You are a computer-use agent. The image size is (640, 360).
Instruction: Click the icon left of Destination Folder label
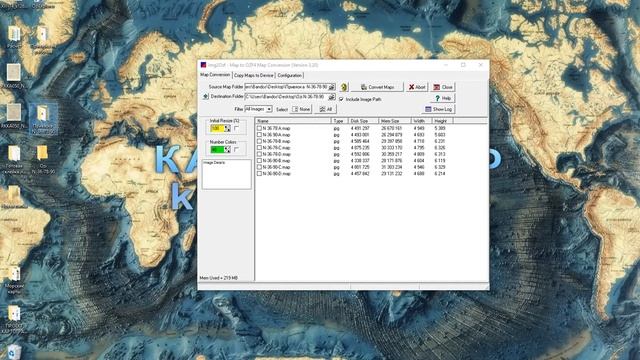(205, 97)
